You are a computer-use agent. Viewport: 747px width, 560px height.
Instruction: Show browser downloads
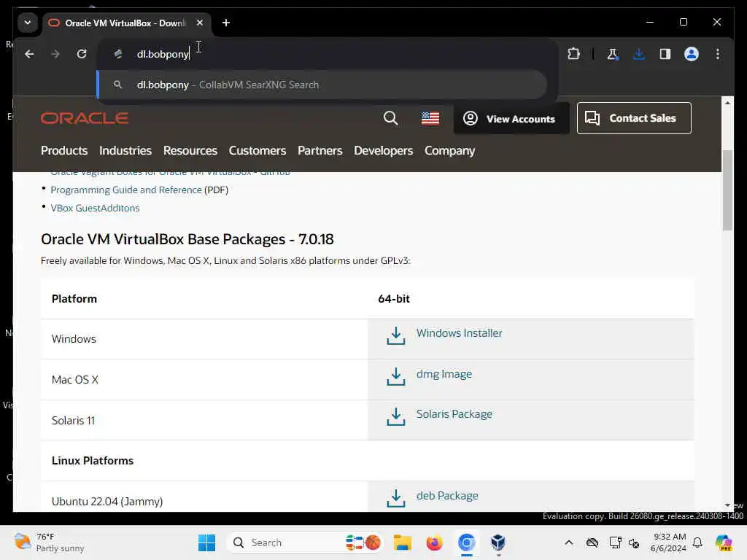(x=639, y=54)
